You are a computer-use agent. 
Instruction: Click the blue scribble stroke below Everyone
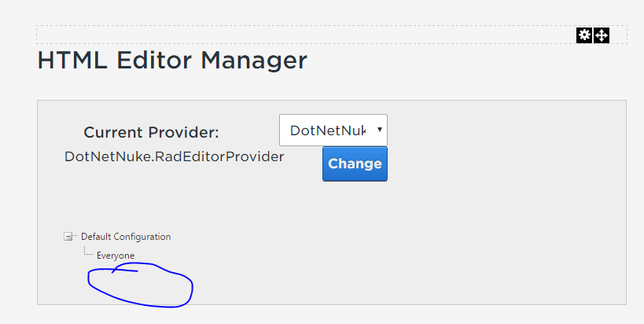[x=124, y=270]
